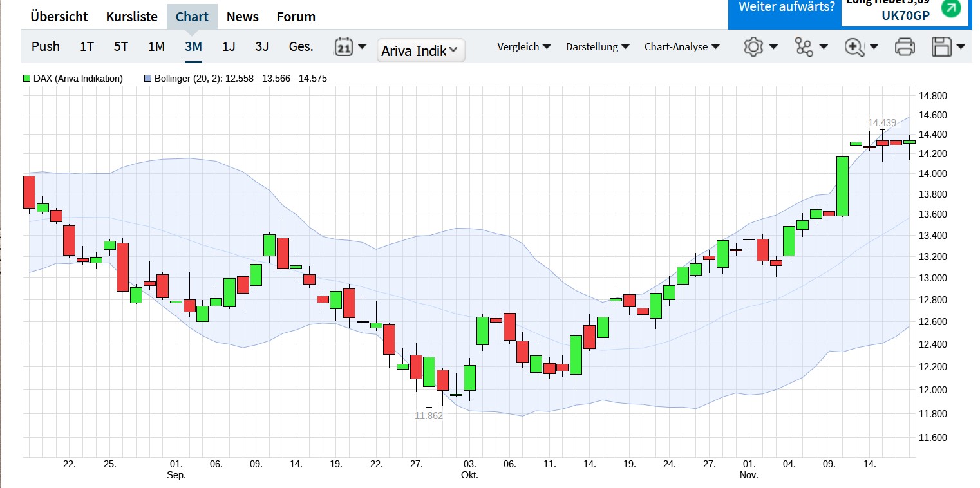
Task: Print the chart with the printer icon
Action: (x=905, y=46)
